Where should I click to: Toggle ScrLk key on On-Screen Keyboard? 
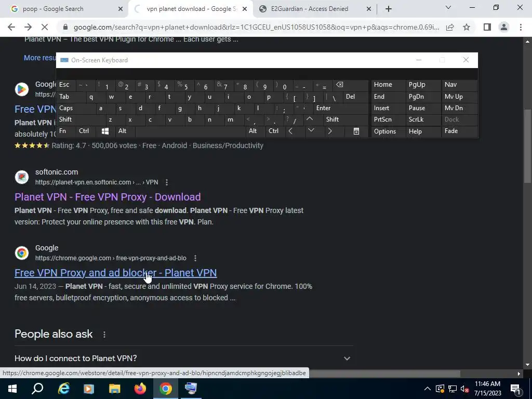[423, 120]
